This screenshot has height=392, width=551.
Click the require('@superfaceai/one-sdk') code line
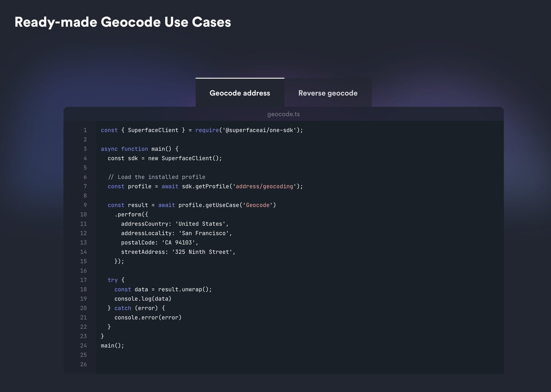(202, 130)
